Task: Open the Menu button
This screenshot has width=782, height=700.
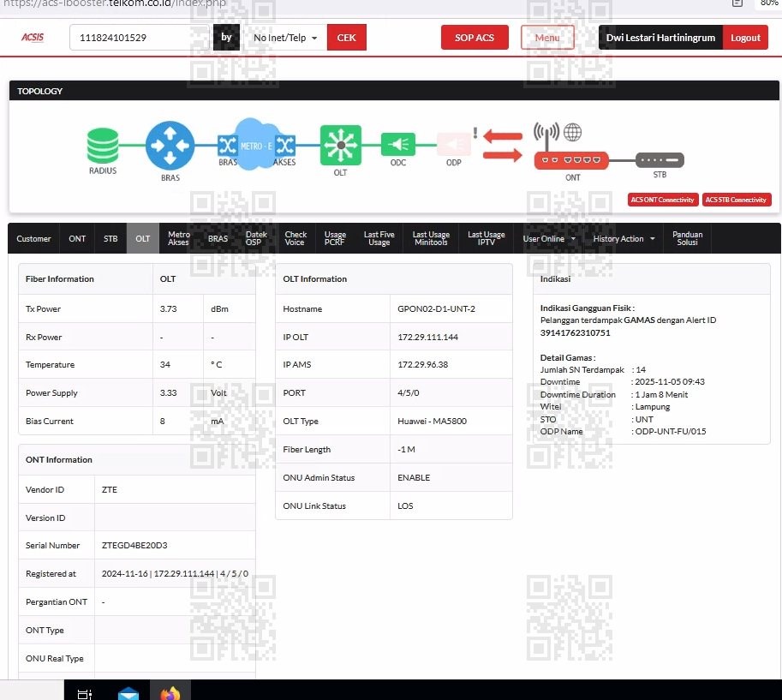Action: (547, 38)
